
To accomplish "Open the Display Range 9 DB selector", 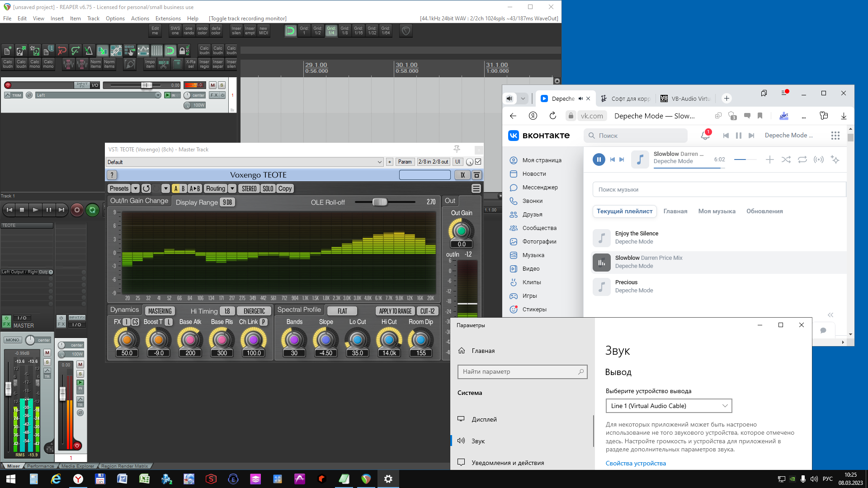I will [227, 202].
